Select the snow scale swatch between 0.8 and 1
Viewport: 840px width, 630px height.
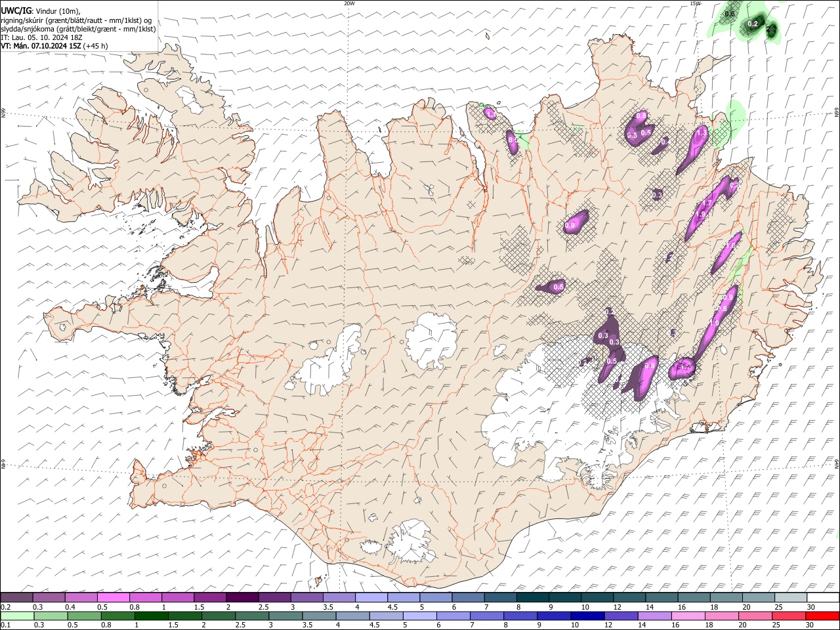pos(145,597)
